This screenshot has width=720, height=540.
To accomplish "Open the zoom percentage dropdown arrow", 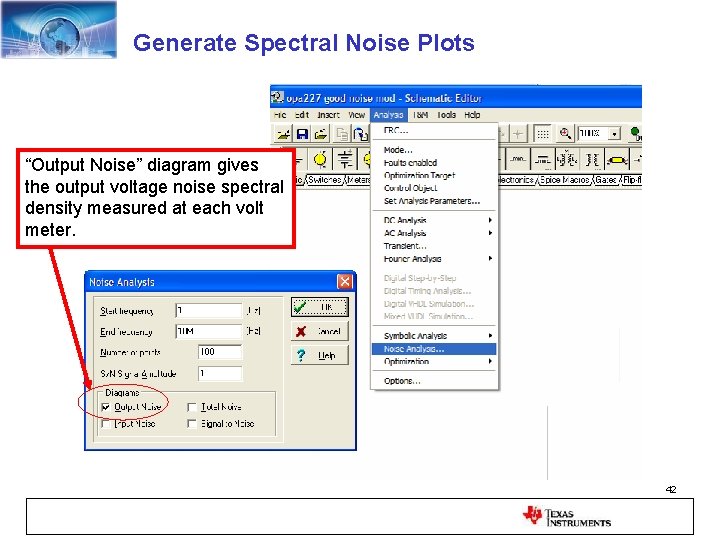I will pyautogui.click(x=614, y=134).
